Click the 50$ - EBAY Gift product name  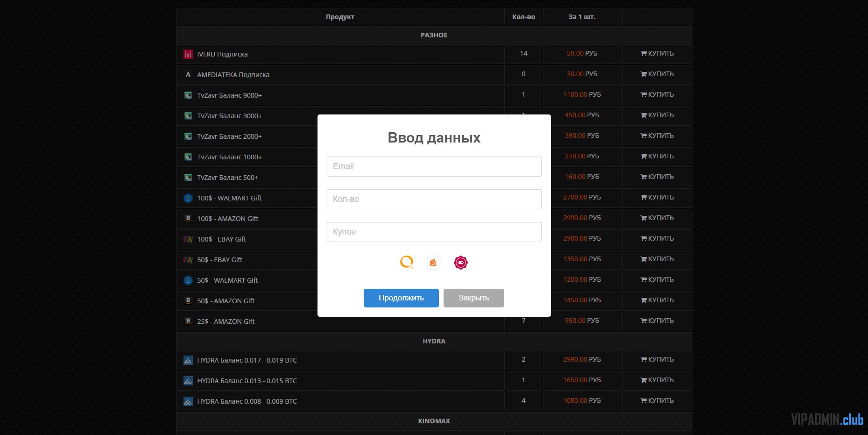pyautogui.click(x=219, y=260)
